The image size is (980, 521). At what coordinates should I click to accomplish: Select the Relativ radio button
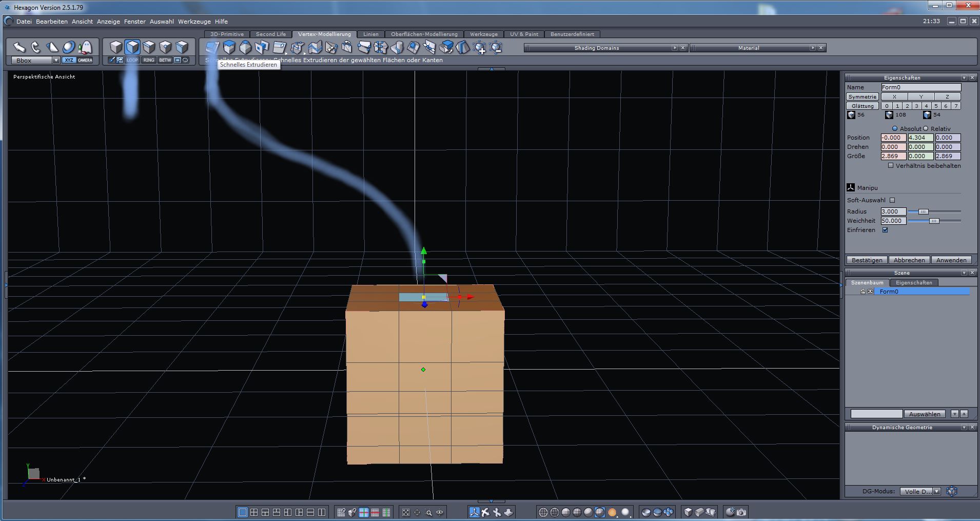click(926, 129)
